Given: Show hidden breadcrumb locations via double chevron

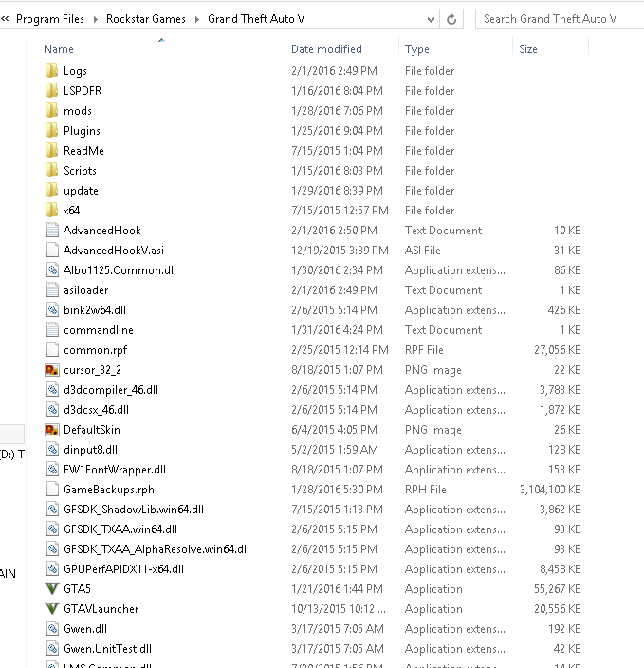Looking at the screenshot, I should (x=5, y=18).
